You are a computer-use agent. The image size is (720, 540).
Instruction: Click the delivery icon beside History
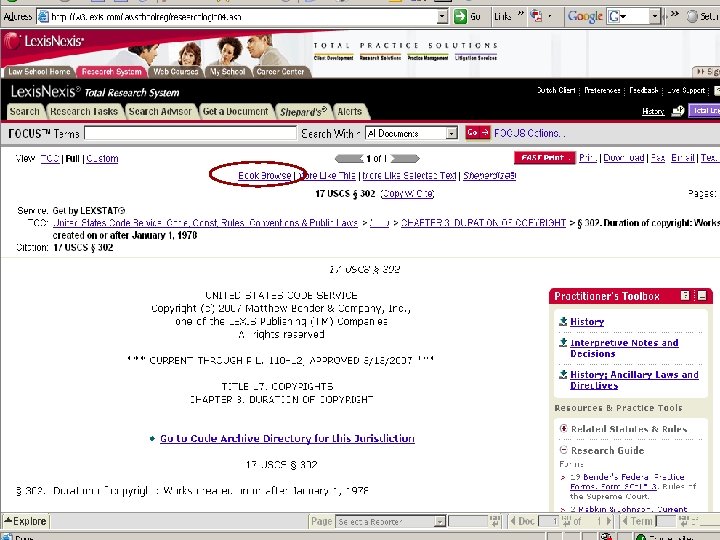(678, 111)
